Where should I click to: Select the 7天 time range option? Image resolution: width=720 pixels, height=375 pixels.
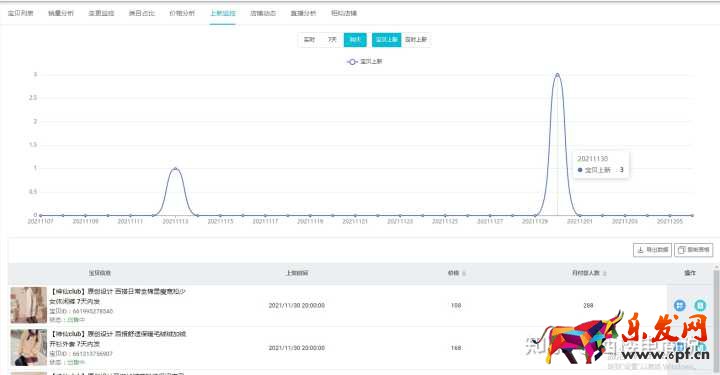(332, 39)
